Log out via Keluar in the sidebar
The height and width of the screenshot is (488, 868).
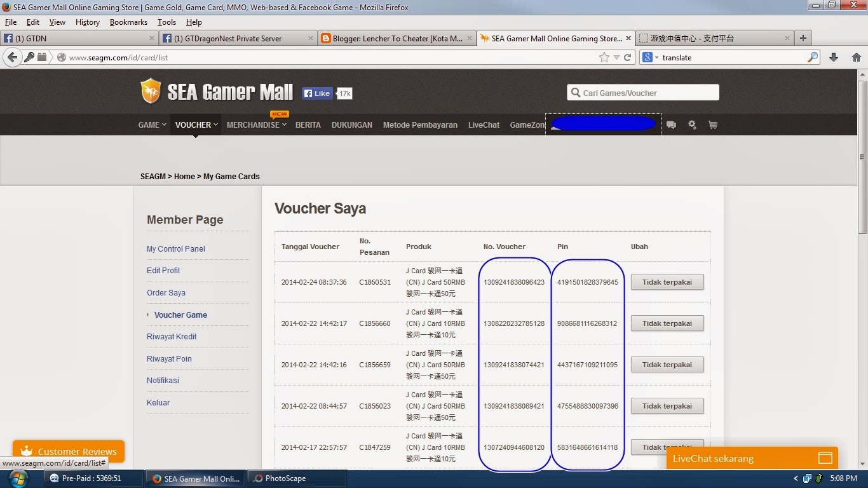158,403
